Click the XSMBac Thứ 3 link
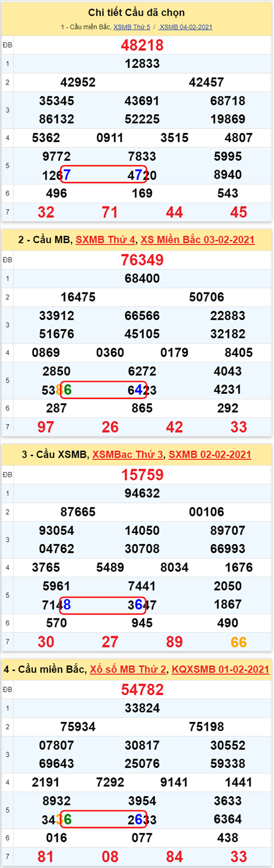The image size is (274, 868). [128, 454]
